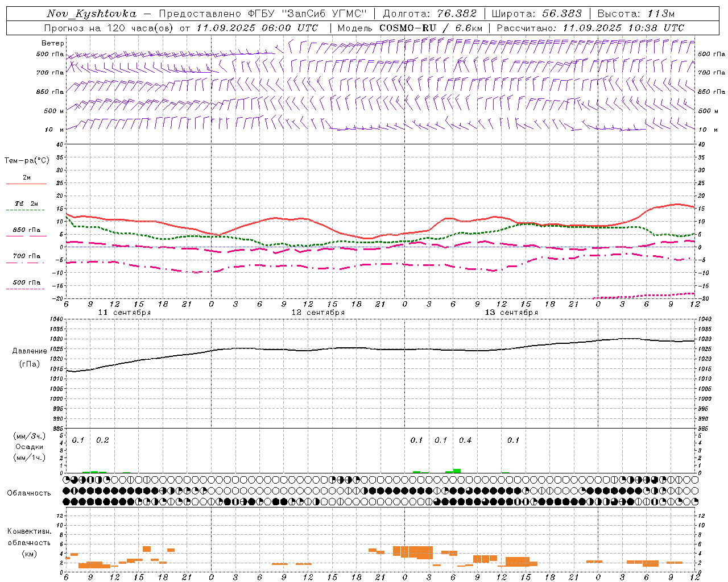The height and width of the screenshot is (582, 728).
Task: Select the provider text ФГБУ "ЗапСиб УГМС"
Action: tap(308, 14)
